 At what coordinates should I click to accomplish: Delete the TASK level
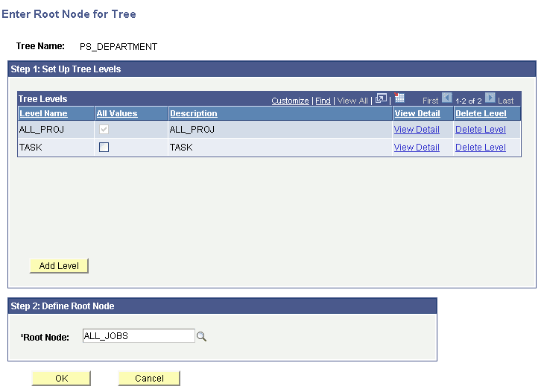481,148
